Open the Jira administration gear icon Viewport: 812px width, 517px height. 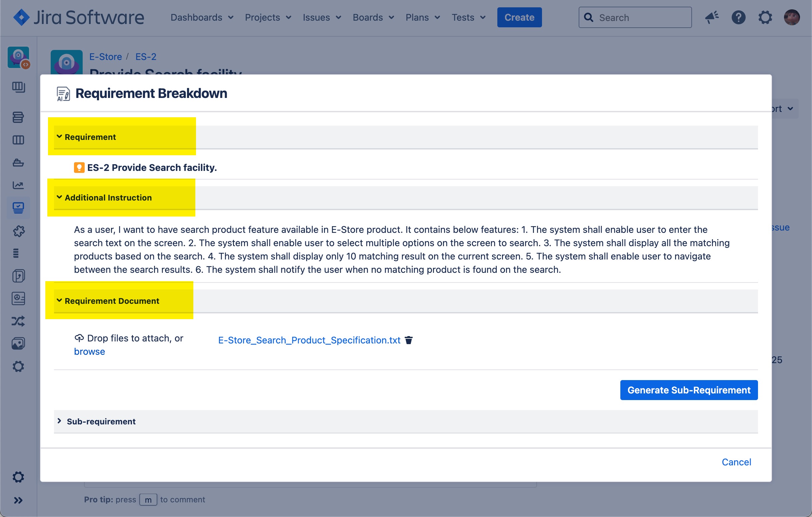[765, 17]
